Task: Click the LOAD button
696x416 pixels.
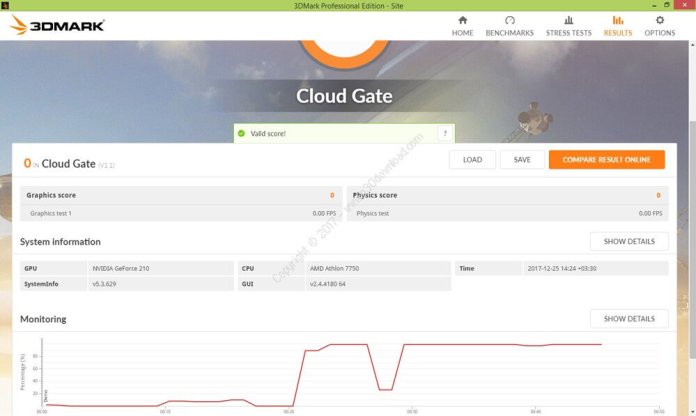Action: tap(472, 160)
